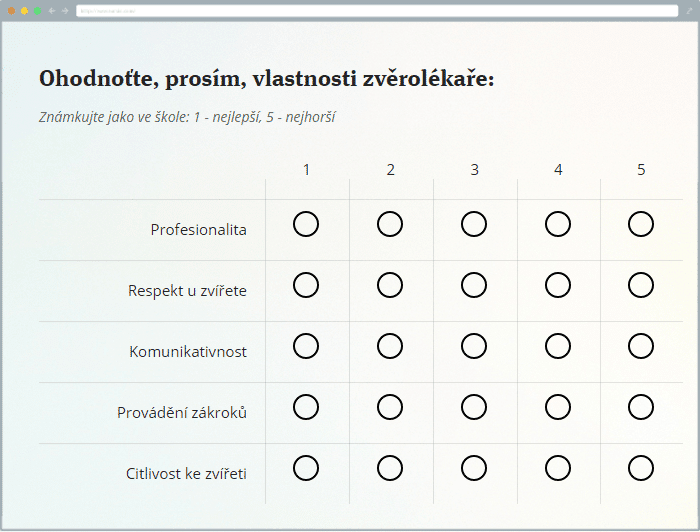
Task: Mark Respekt u zvířete as grade 1
Action: coord(306,285)
